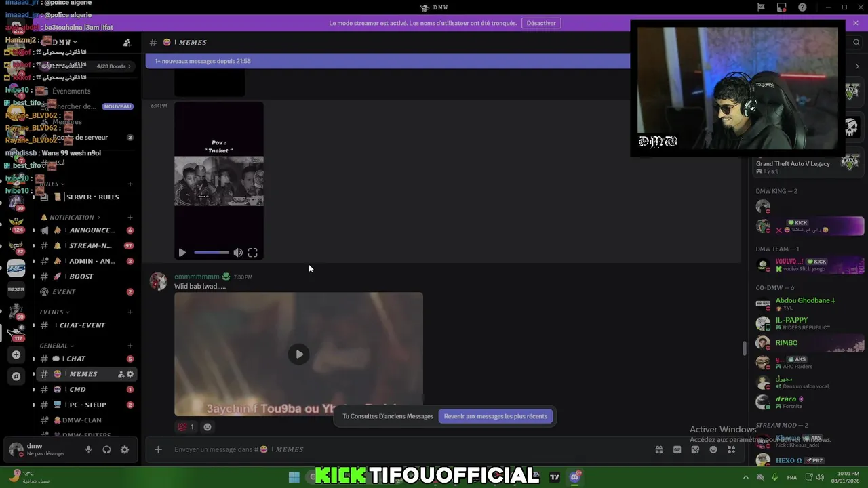This screenshot has width=868, height=488.
Task: Show hidden system tray icons
Action: [x=746, y=477]
